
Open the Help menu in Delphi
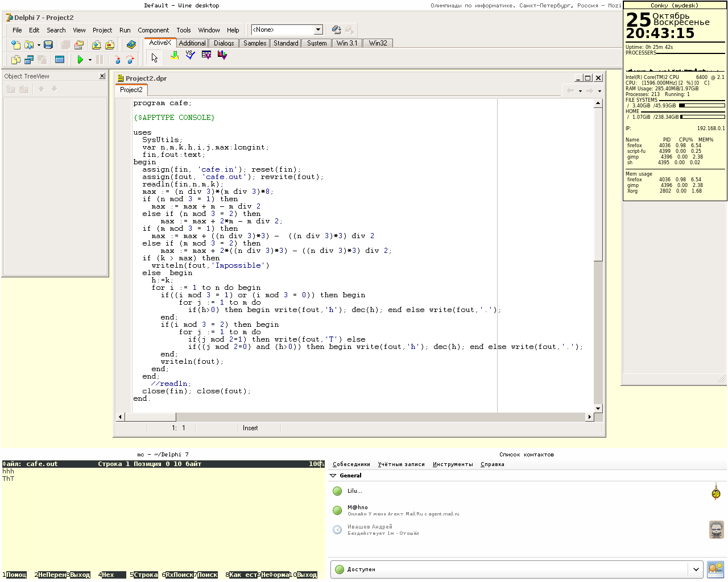[233, 30]
